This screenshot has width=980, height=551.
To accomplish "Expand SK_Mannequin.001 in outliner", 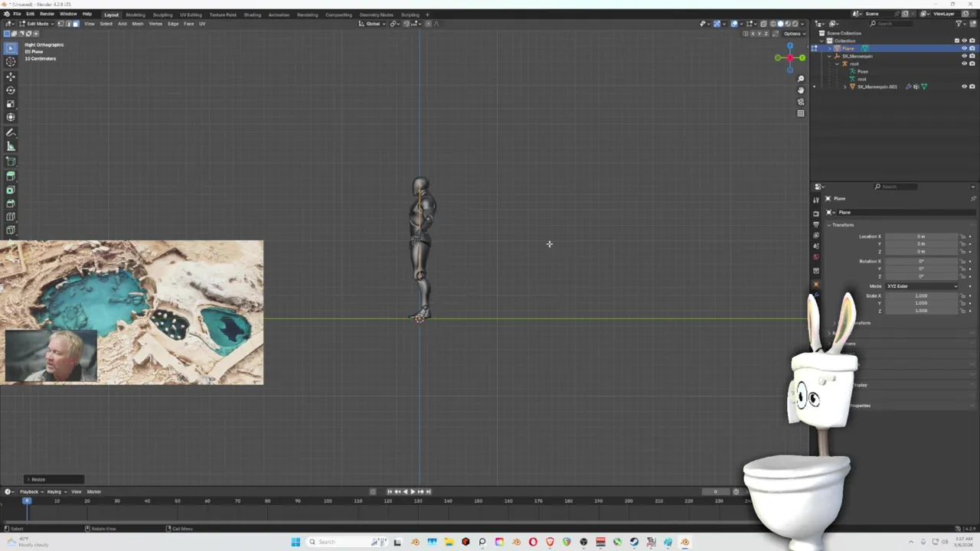I will [845, 86].
